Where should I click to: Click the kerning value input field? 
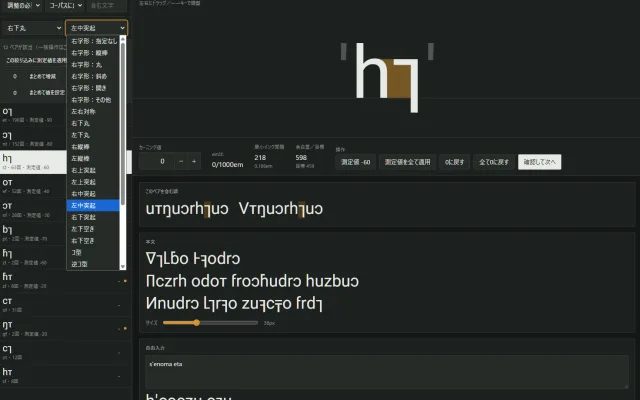[157, 162]
